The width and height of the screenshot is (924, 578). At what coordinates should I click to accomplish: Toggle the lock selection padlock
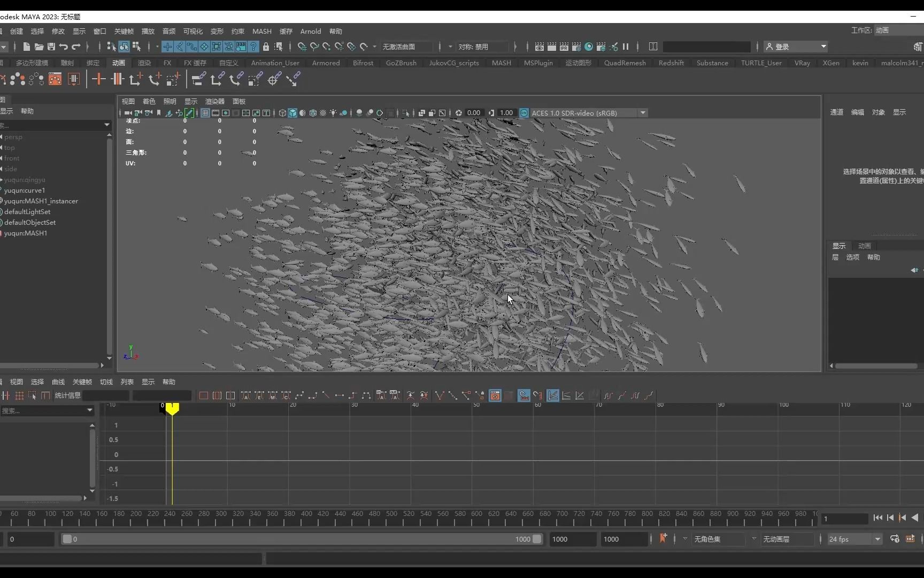click(x=266, y=47)
